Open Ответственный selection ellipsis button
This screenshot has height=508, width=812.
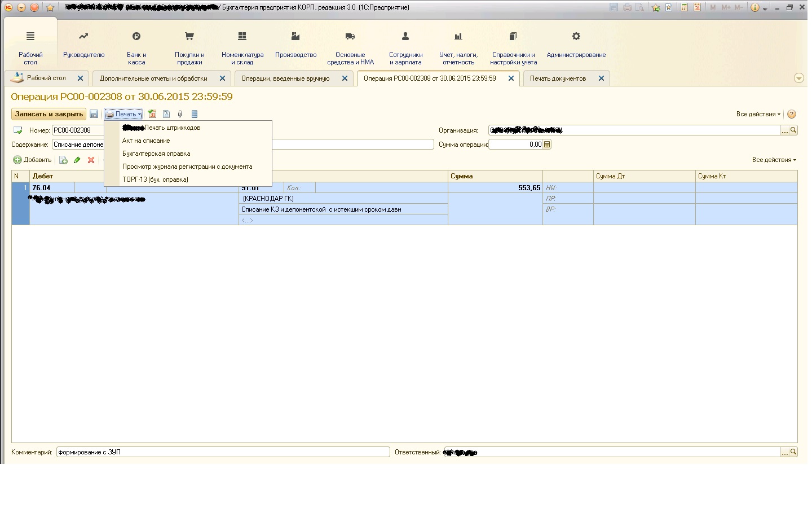coord(784,452)
